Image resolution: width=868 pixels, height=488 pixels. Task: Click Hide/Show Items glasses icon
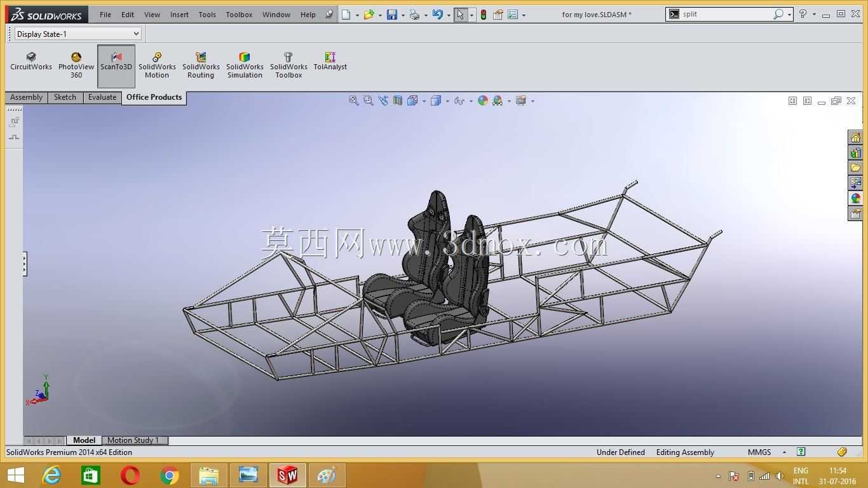[459, 100]
